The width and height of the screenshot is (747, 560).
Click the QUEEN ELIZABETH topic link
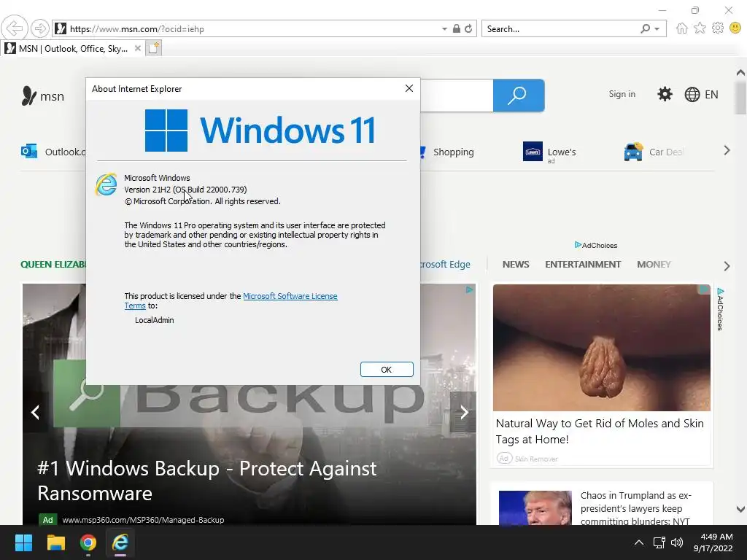[53, 264]
